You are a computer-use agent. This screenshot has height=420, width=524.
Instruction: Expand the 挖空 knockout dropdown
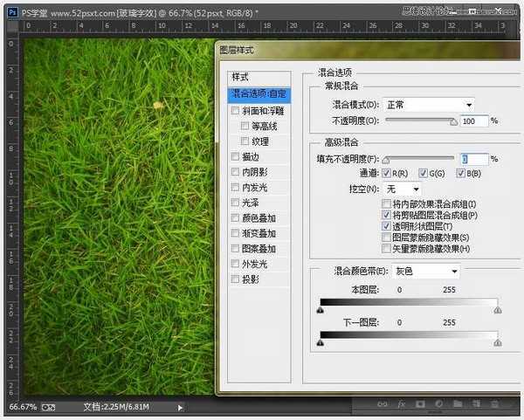point(403,189)
